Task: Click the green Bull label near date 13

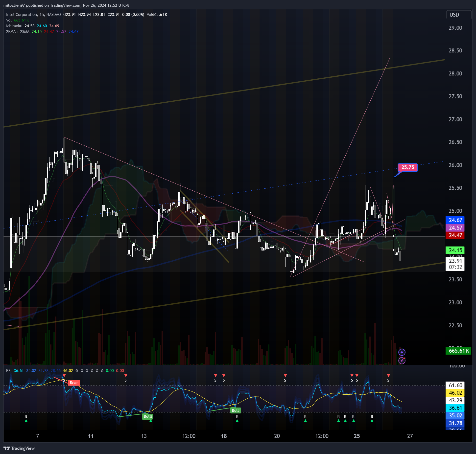Action: pyautogui.click(x=147, y=416)
